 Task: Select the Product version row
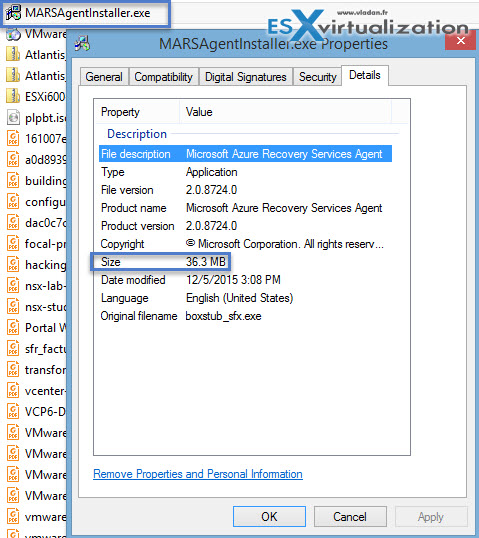click(245, 226)
